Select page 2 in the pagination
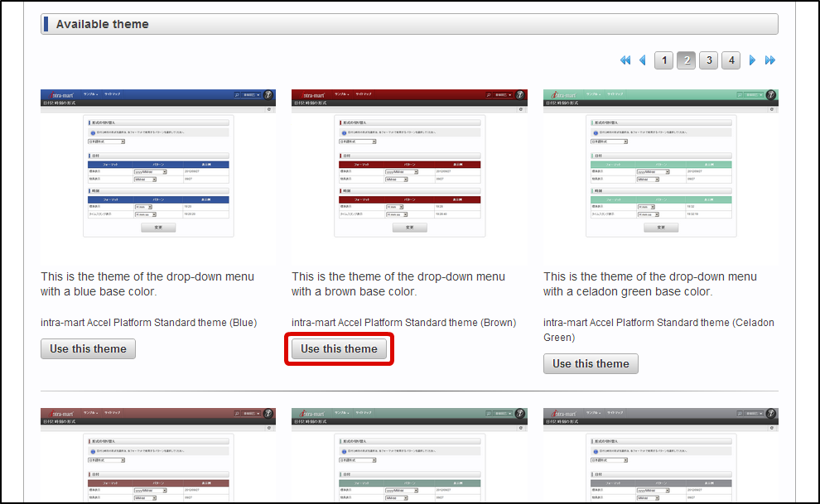The image size is (820, 504). coord(687,60)
